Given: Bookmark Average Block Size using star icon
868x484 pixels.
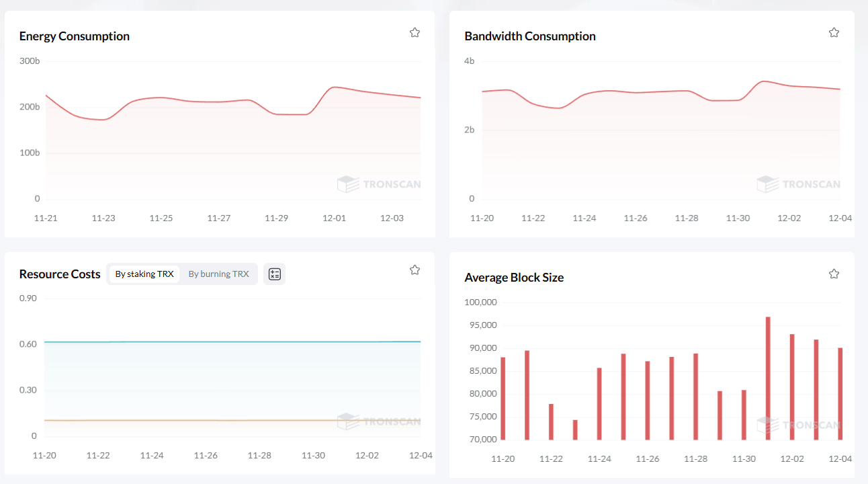Looking at the screenshot, I should tap(834, 274).
